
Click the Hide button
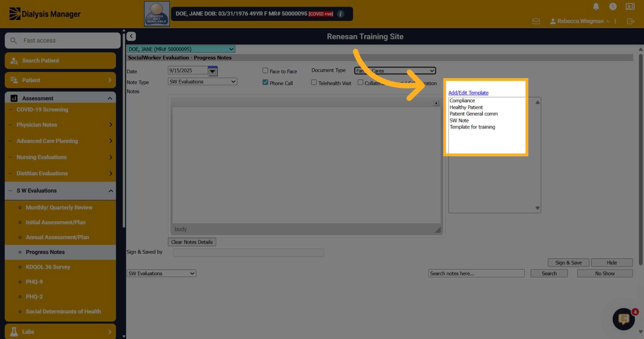pos(612,263)
